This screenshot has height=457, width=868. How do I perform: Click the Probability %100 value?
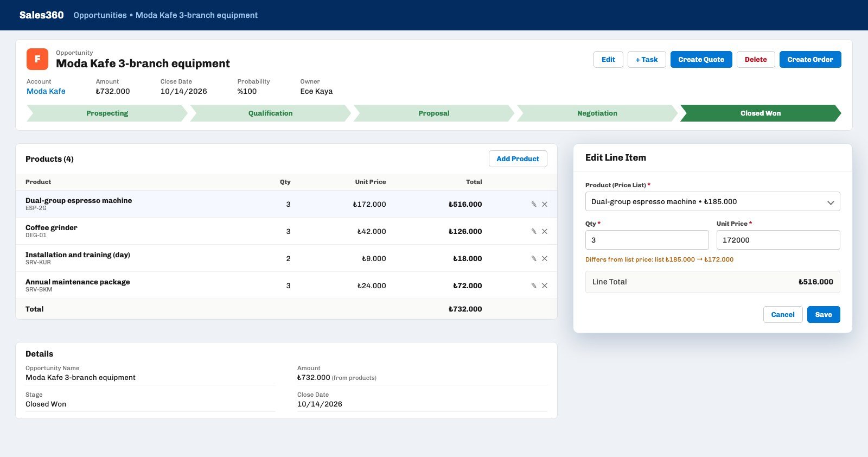[247, 91]
